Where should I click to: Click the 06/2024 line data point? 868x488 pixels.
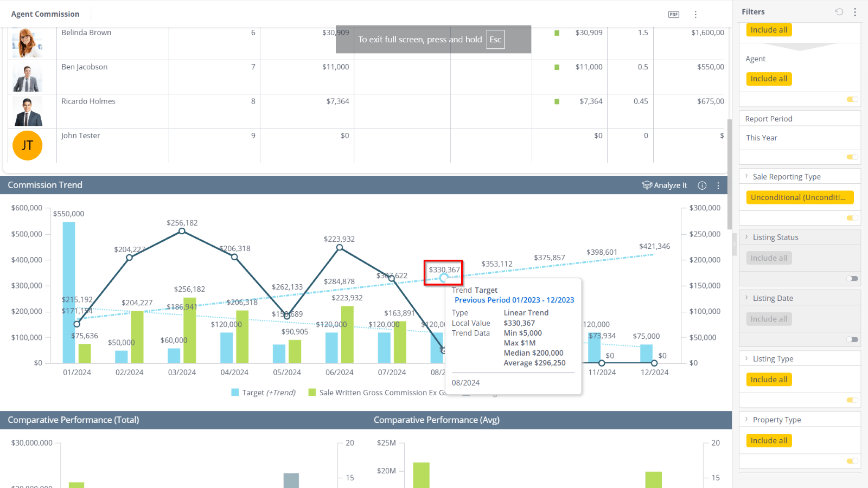click(x=340, y=247)
